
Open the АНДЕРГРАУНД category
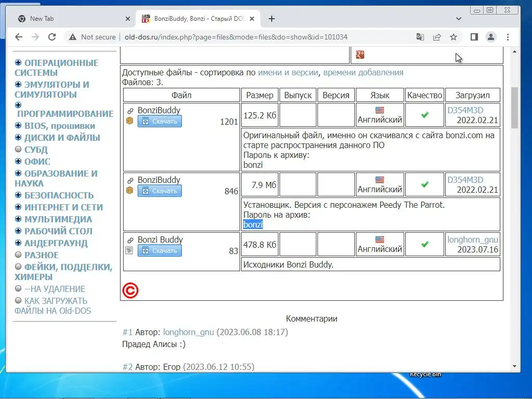click(x=56, y=243)
